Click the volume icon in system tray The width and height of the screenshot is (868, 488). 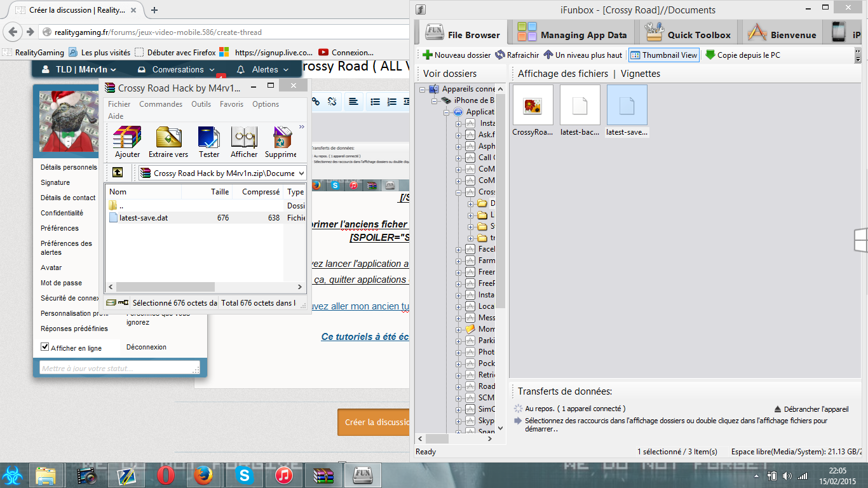(787, 476)
